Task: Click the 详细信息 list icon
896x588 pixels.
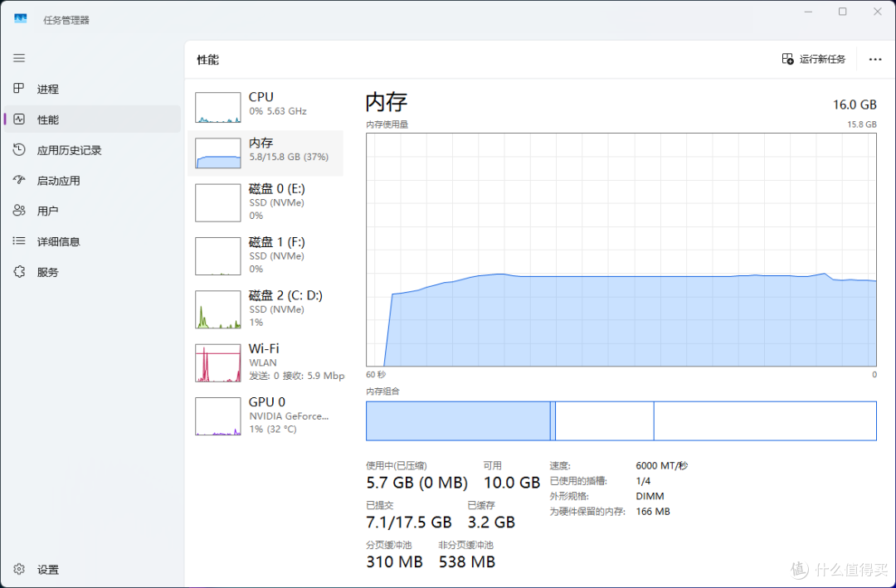Action: click(x=19, y=241)
